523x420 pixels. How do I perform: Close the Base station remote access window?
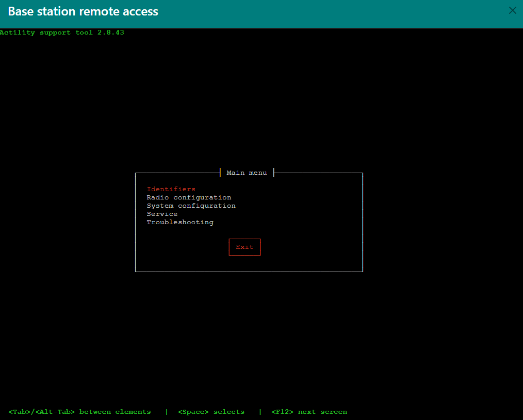[x=512, y=11]
